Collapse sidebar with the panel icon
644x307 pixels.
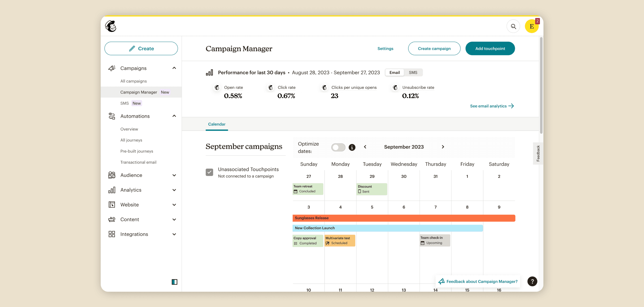tap(174, 282)
